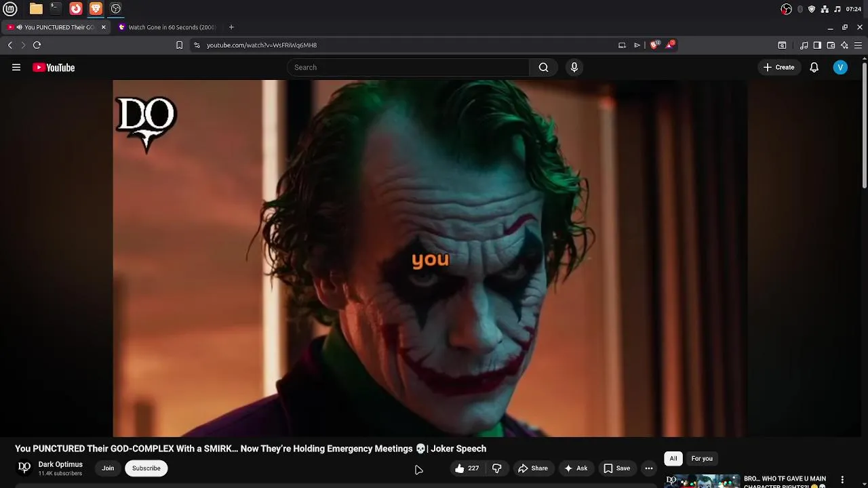
Task: Open the system clock showing 07:24
Action: [854, 9]
